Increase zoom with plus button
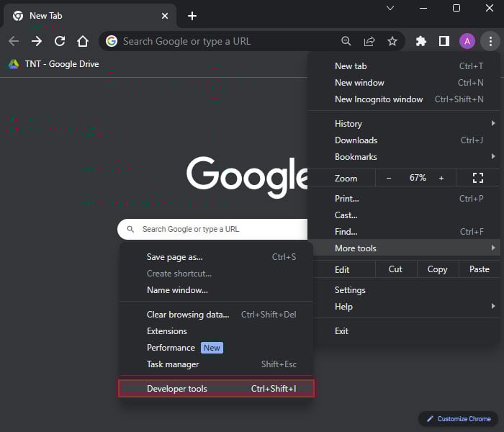 coord(441,178)
